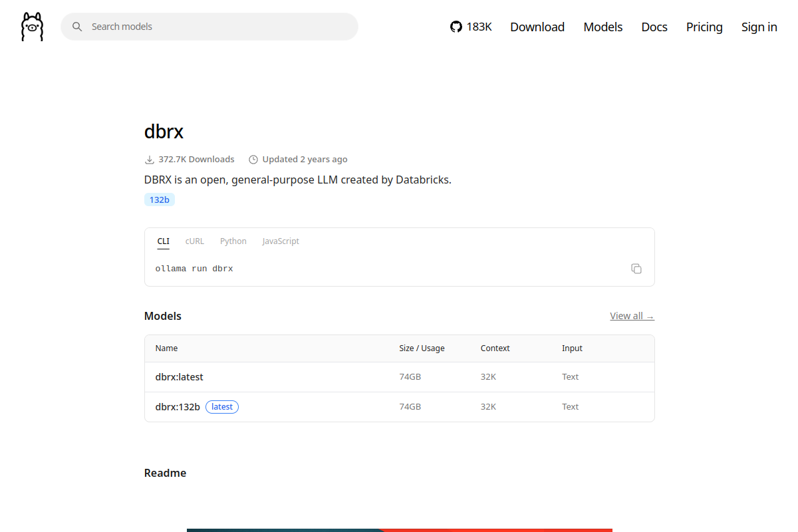Open the dbrx:132b model
This screenshot has width=798, height=532.
(178, 407)
